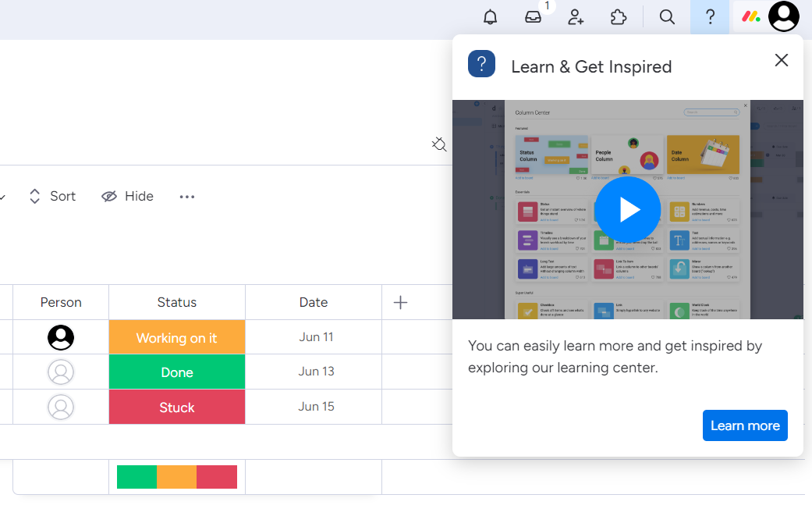
Task: Select the Jun 13 date cell
Action: 313,372
